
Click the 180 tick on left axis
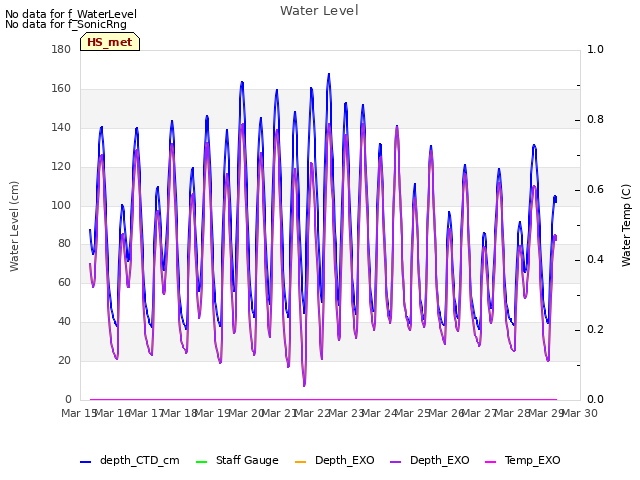[x=61, y=49]
